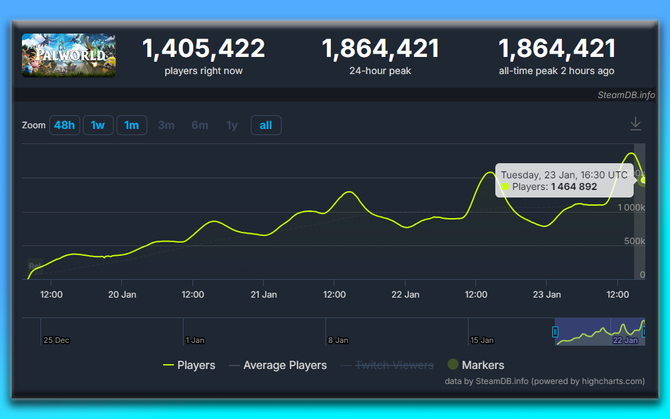Click the SteamDB.info credit text
The height and width of the screenshot is (419, 670).
point(626,95)
